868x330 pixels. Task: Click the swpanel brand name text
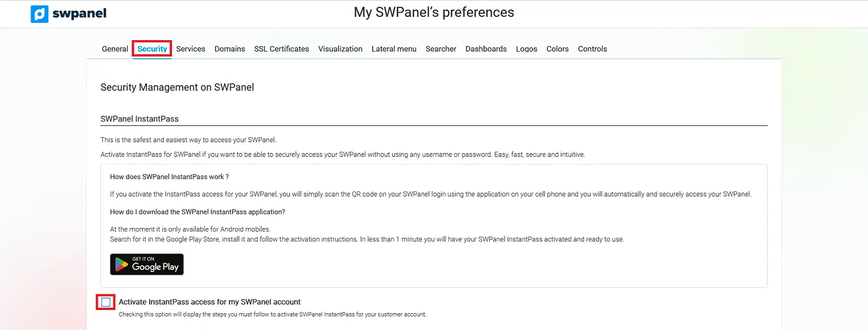[79, 14]
